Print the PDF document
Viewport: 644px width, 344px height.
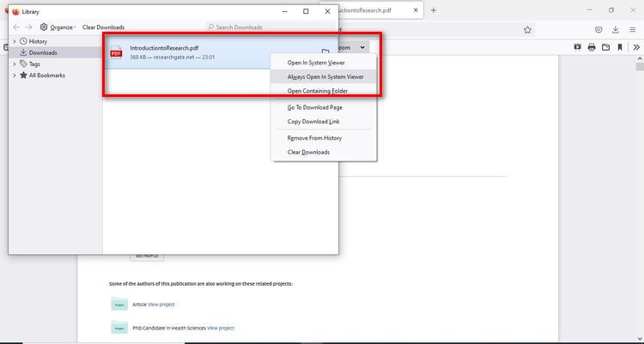(592, 47)
